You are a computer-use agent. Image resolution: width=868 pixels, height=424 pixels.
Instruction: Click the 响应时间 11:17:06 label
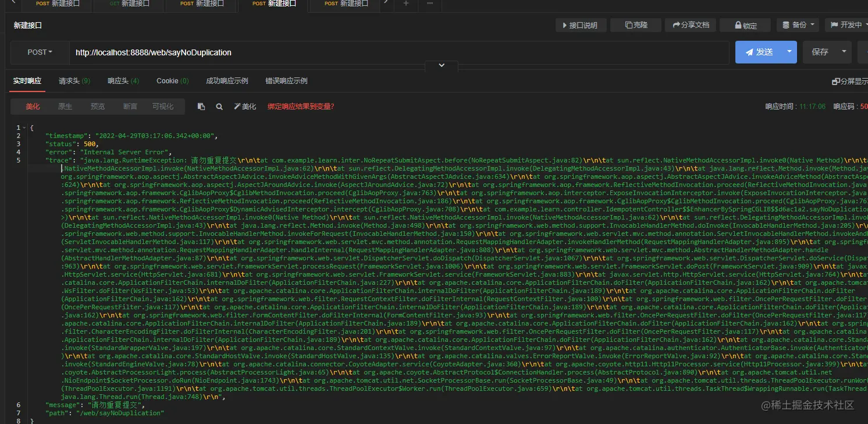coord(795,107)
